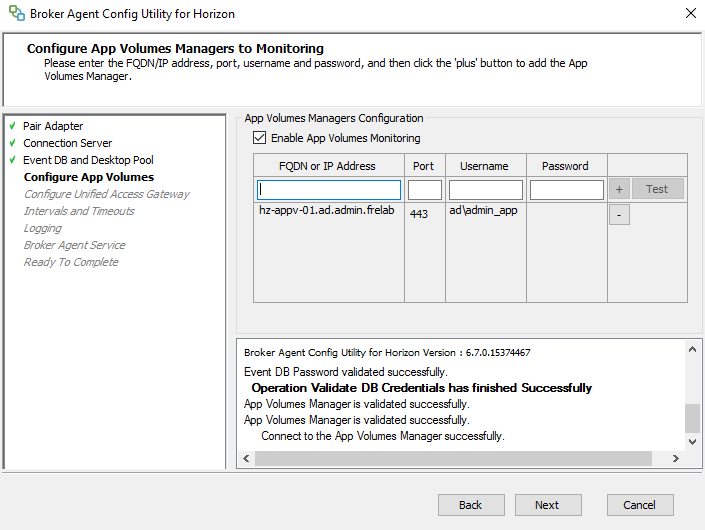The height and width of the screenshot is (530, 705).
Task: Go to Event DB and Desktop Pool step
Action: (x=88, y=160)
